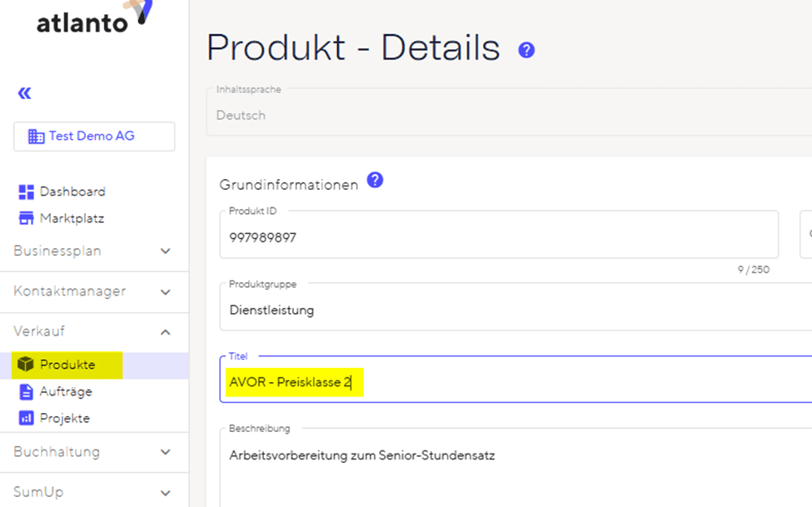The width and height of the screenshot is (812, 507).
Task: Click the Titel field containing AVOR - Preisklasse 2
Action: 516,379
